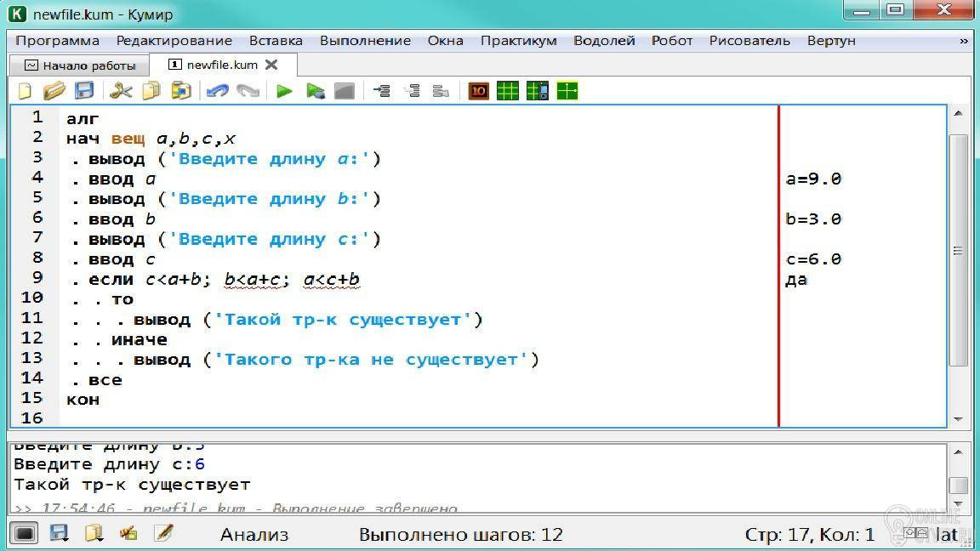Save the program with the floppy disk icon
Screen dimensions: 980x551
coord(84,91)
